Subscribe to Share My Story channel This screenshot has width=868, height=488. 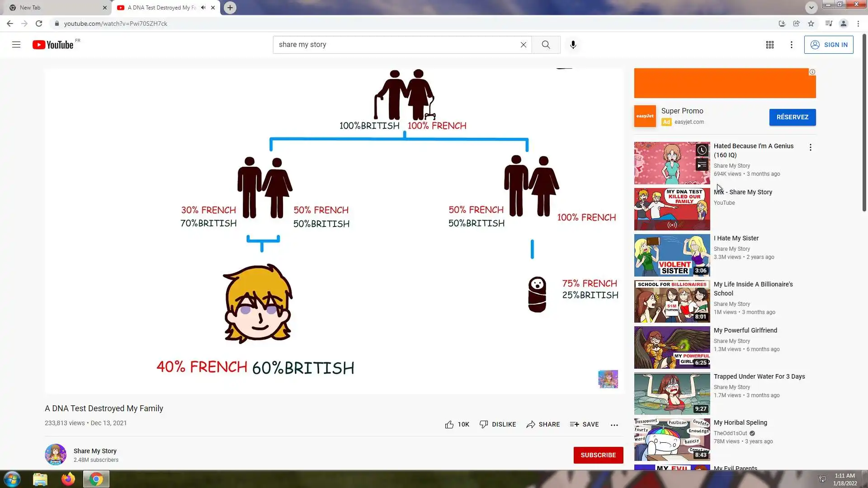pyautogui.click(x=598, y=455)
